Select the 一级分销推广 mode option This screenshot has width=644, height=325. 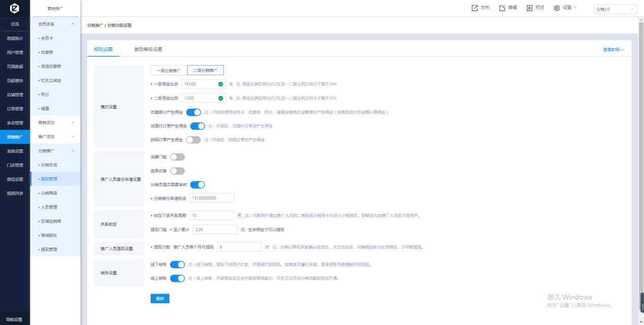tap(168, 71)
